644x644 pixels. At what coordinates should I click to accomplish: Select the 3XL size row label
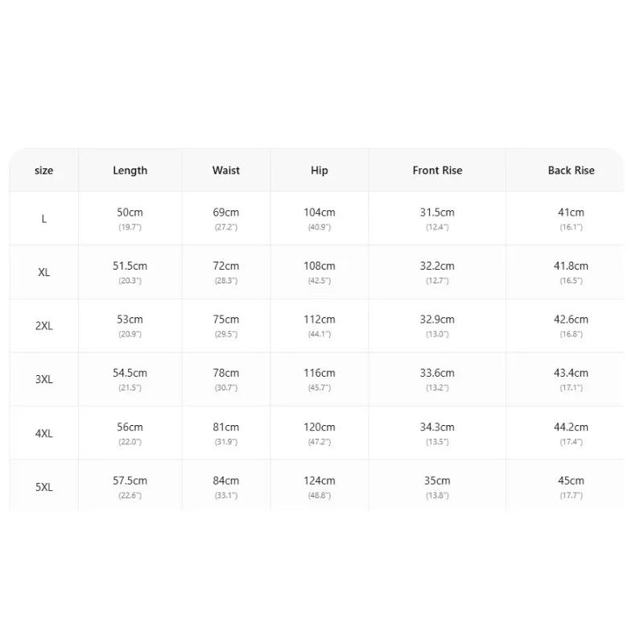(44, 379)
